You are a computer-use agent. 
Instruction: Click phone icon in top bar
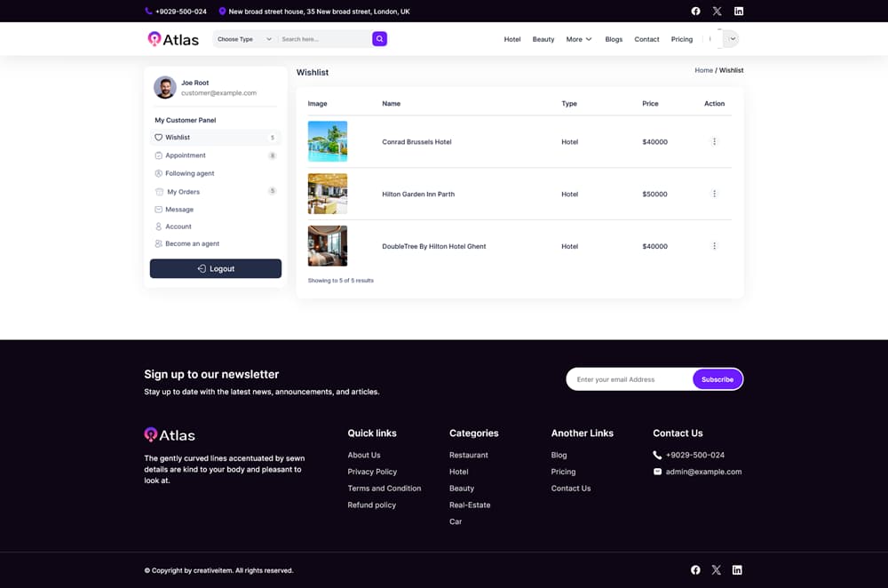148,11
